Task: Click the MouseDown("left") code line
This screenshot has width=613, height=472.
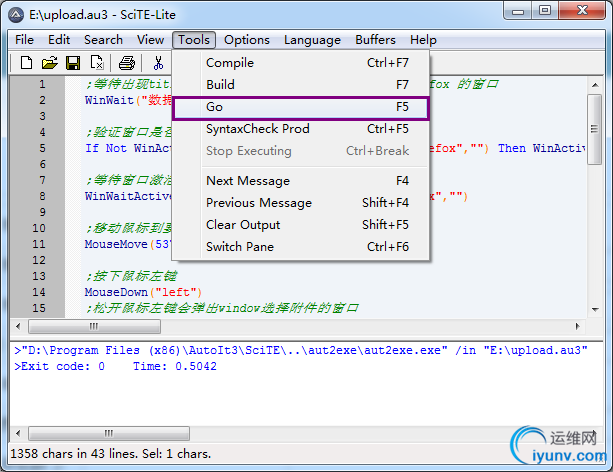Action: point(143,292)
